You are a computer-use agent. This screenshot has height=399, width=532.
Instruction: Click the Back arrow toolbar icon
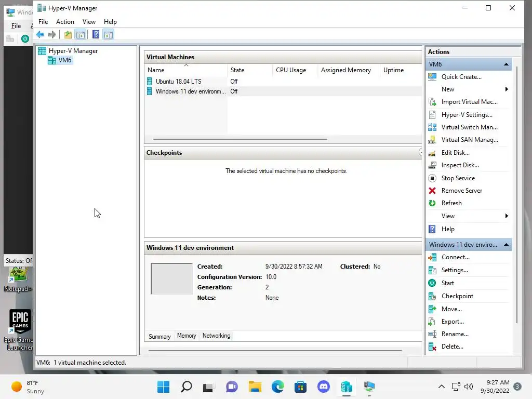[x=40, y=35]
